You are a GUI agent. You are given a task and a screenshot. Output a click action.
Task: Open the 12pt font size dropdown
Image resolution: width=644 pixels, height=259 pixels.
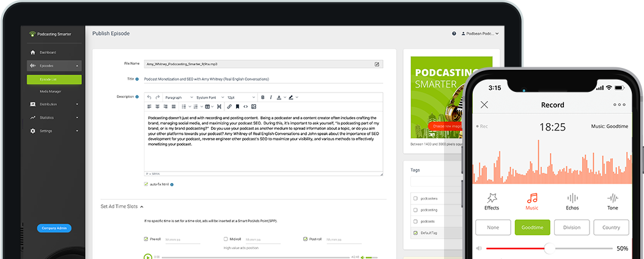[241, 97]
